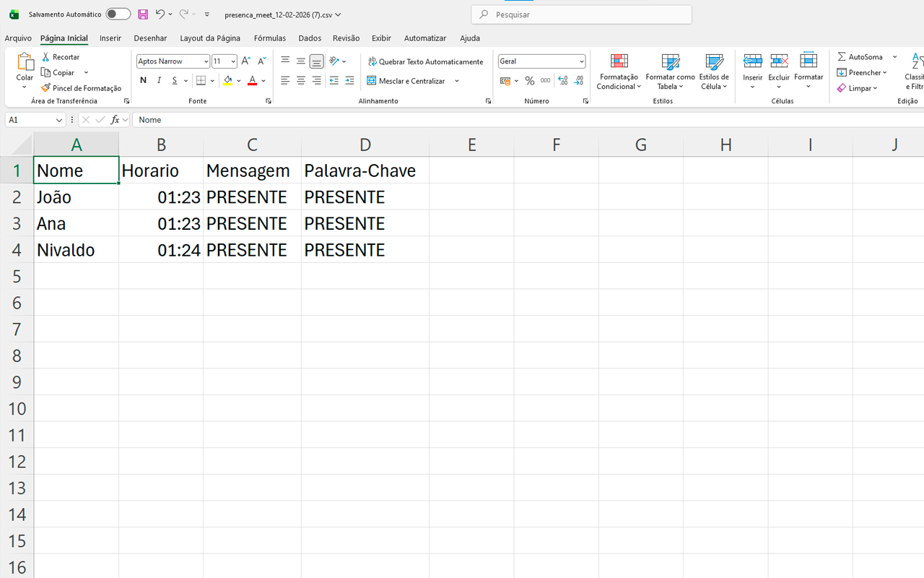Apply thousands separator (000) style
924x578 pixels.
pyautogui.click(x=545, y=81)
